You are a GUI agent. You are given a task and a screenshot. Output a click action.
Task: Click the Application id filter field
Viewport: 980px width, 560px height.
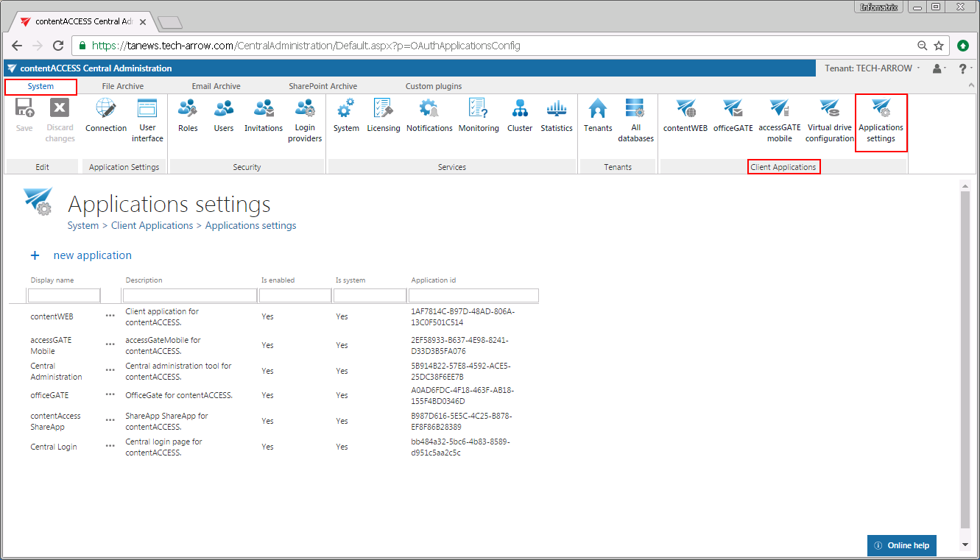(473, 295)
